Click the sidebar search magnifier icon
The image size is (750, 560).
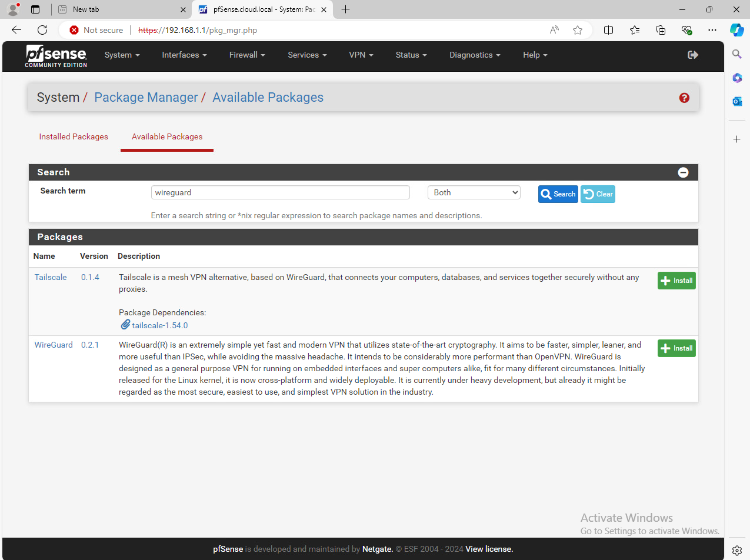click(737, 54)
